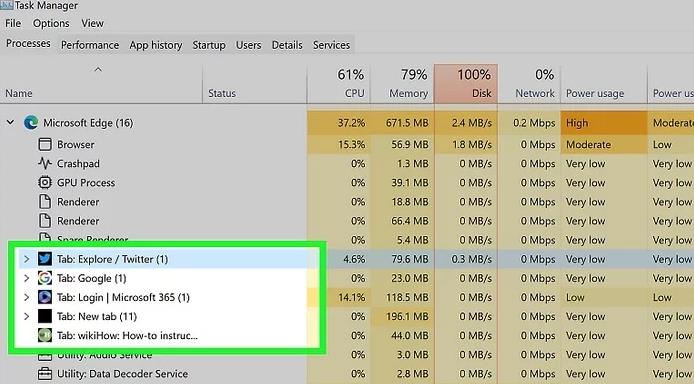Viewport: 694px width, 384px height.
Task: Expand the Tab: New tab (11) row
Action: [27, 316]
